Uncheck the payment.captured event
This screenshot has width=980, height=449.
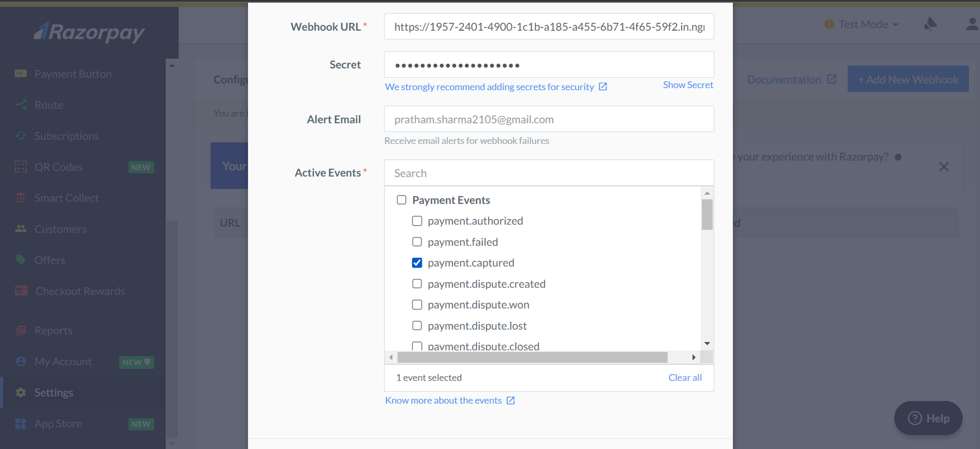point(417,263)
